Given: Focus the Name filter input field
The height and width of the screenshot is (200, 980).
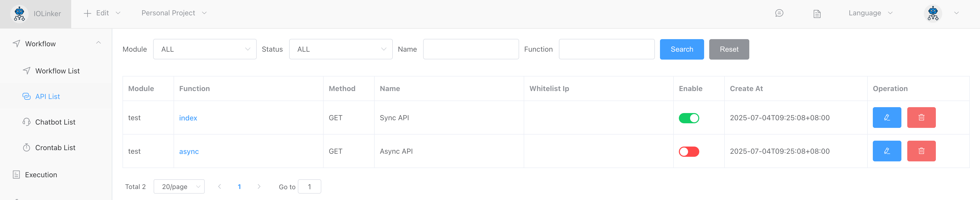Looking at the screenshot, I should (x=471, y=49).
